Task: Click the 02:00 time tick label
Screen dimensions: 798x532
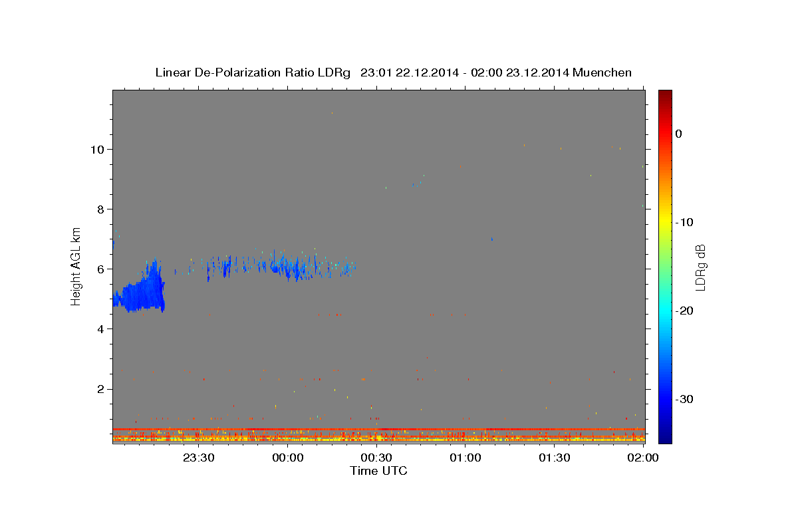Action: (644, 458)
